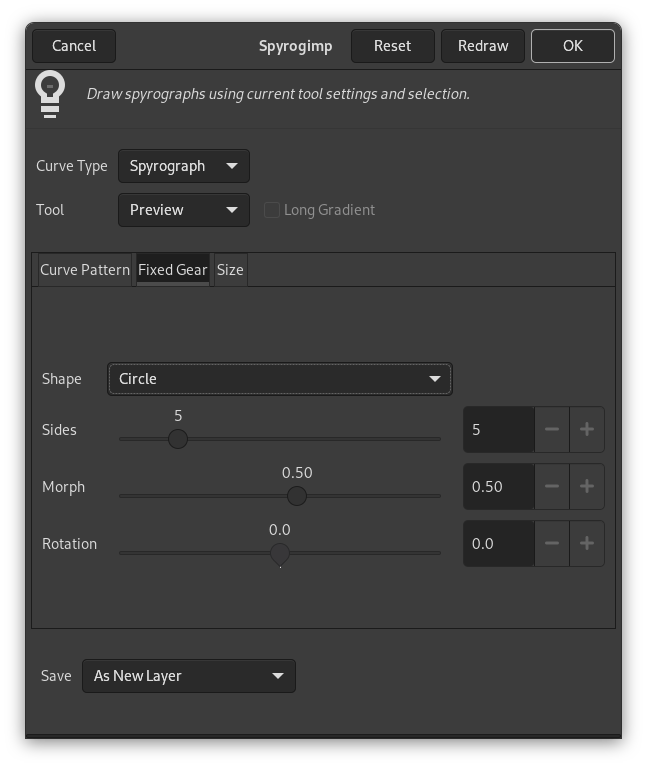Click the Rotation value input field

coord(498,544)
